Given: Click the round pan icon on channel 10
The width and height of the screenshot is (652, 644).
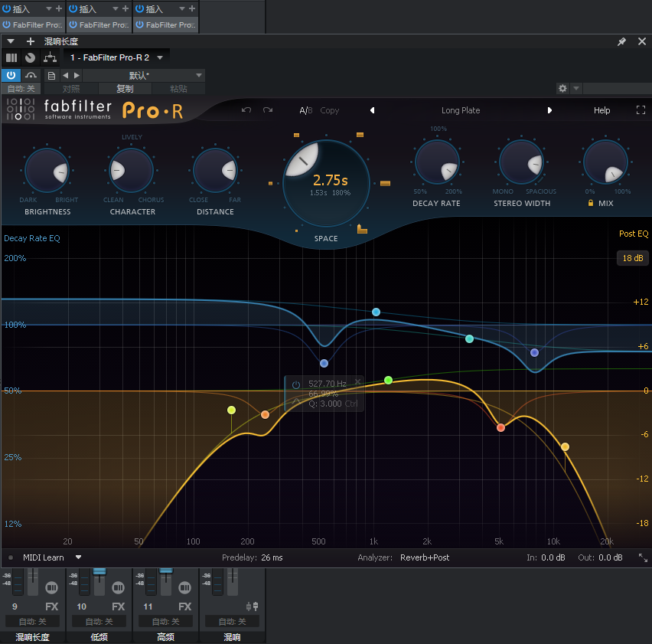Looking at the screenshot, I should pyautogui.click(x=118, y=587).
